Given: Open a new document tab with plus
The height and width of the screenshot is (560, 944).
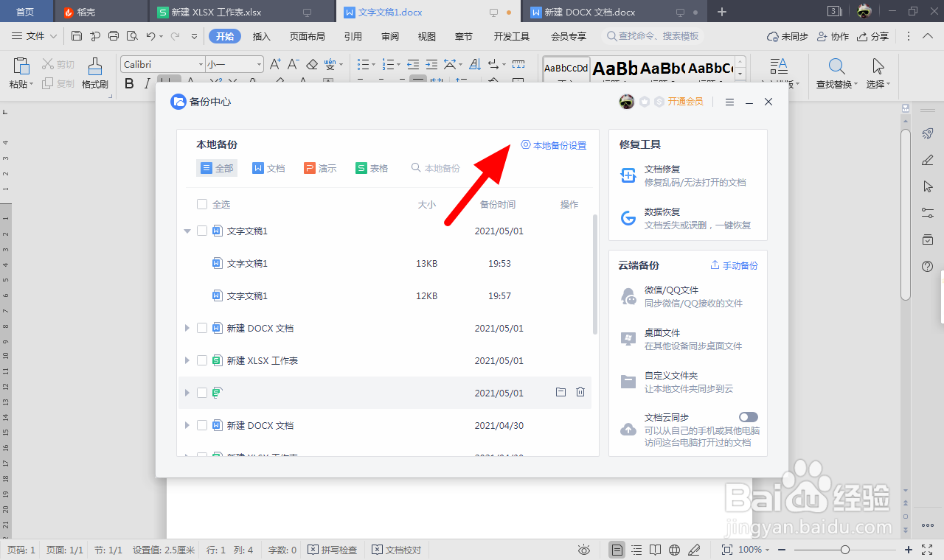Looking at the screenshot, I should 722,12.
